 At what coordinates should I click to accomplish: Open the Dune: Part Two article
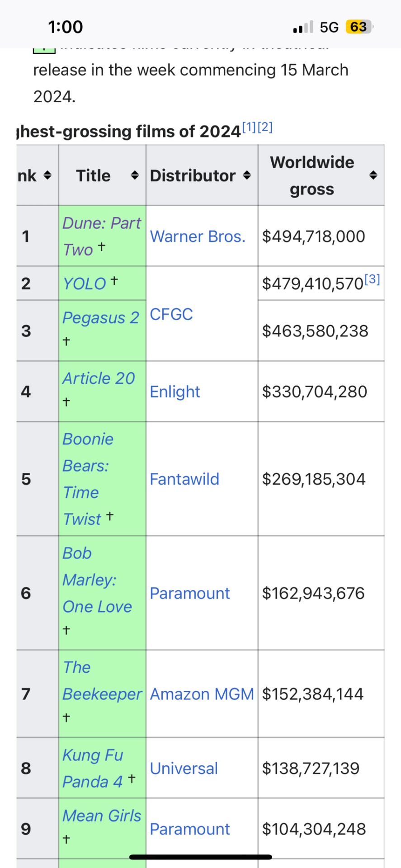tap(102, 236)
